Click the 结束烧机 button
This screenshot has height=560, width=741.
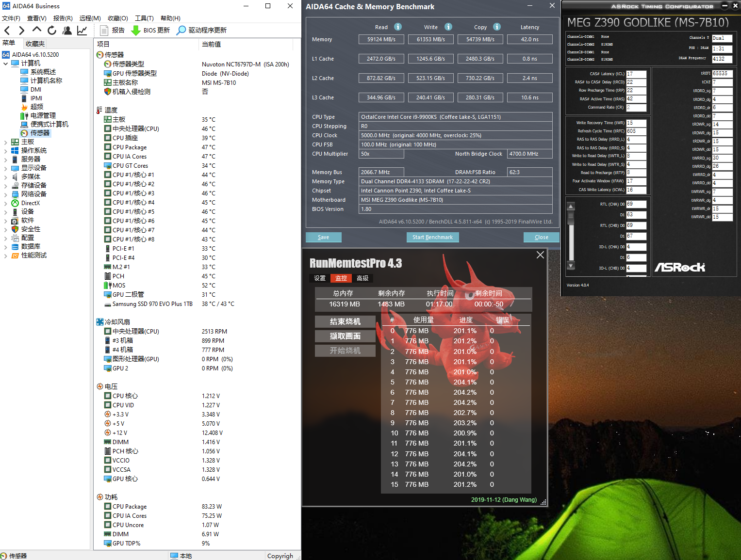point(345,321)
